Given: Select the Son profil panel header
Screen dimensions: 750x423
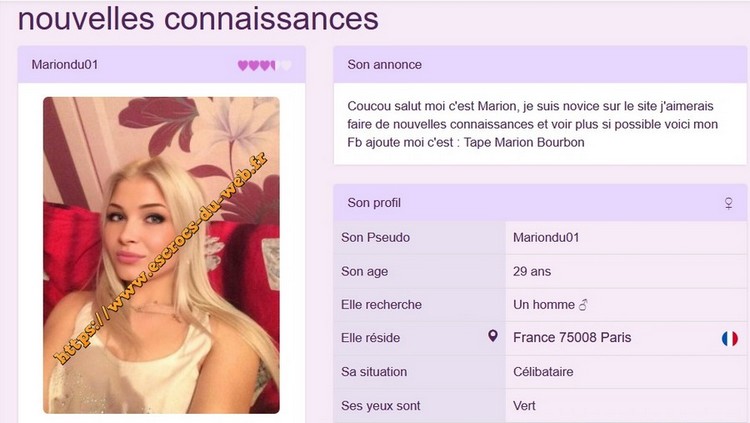Looking at the screenshot, I should tap(540, 203).
